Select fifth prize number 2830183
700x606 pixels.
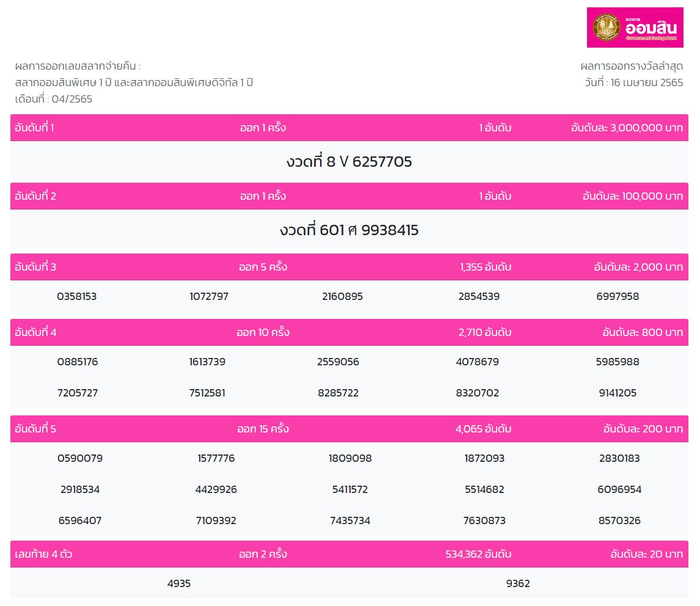[x=619, y=458]
